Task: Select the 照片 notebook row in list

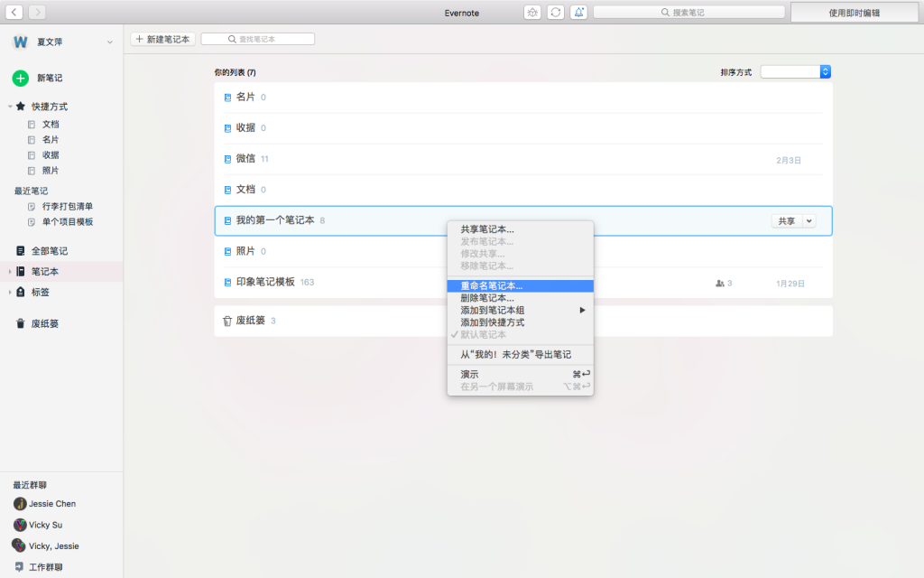Action: [x=523, y=252]
